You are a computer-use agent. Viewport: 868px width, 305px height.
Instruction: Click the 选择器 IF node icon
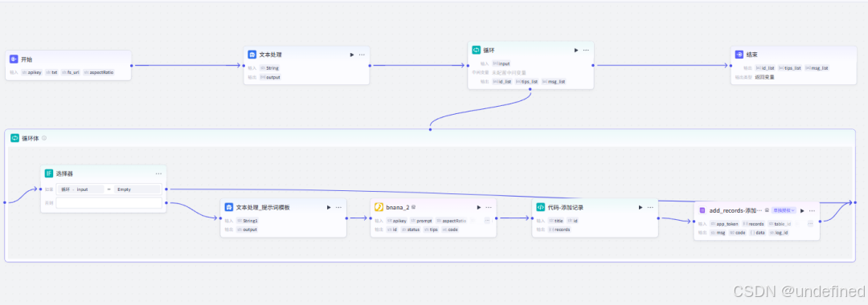pos(49,173)
